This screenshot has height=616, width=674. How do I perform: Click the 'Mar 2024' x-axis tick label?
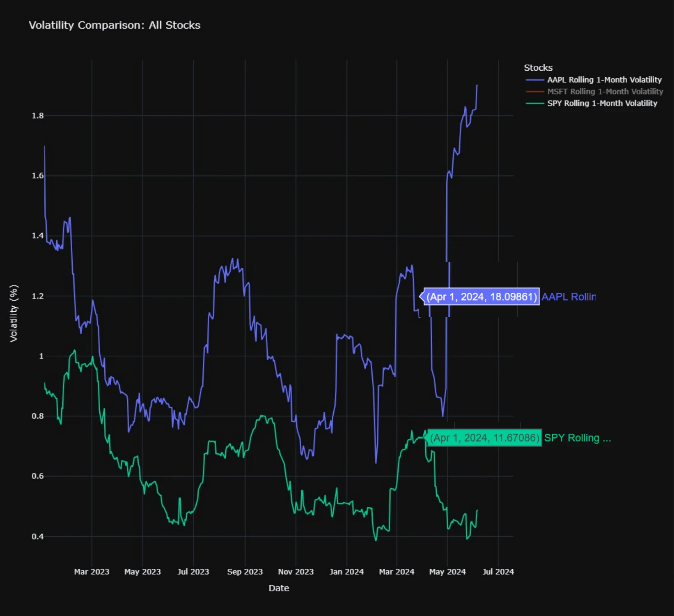[x=397, y=572]
